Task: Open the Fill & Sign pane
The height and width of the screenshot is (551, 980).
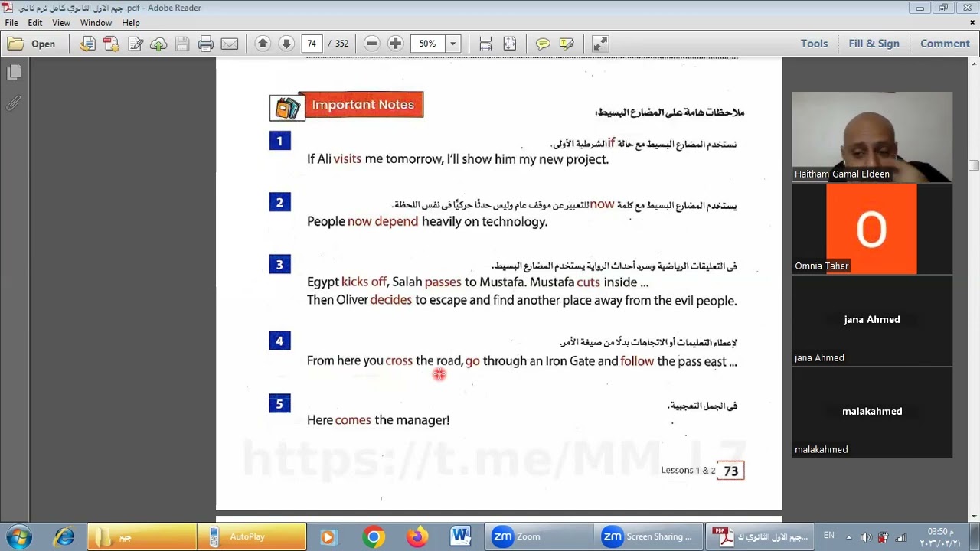Action: coord(874,44)
